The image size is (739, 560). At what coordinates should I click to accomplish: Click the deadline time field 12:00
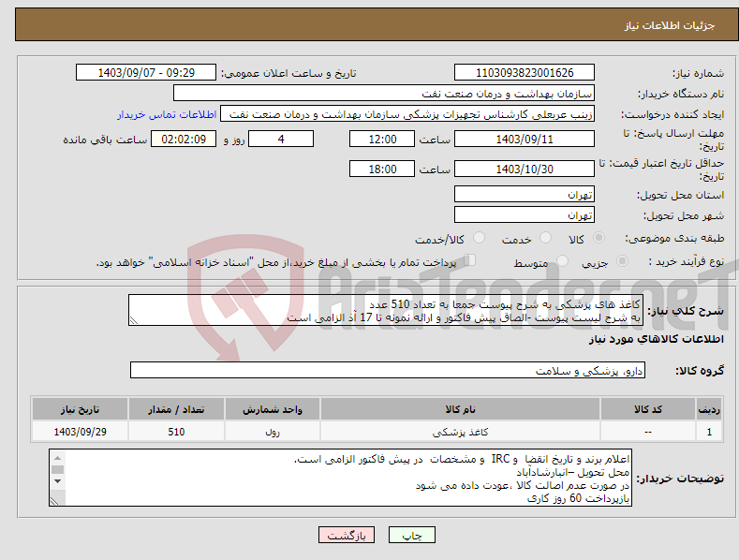coord(382,139)
